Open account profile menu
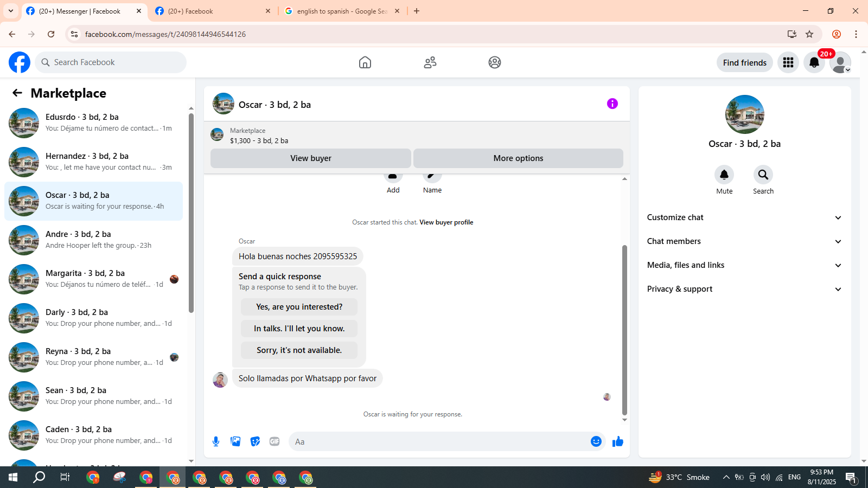This screenshot has height=488, width=868. tap(840, 62)
